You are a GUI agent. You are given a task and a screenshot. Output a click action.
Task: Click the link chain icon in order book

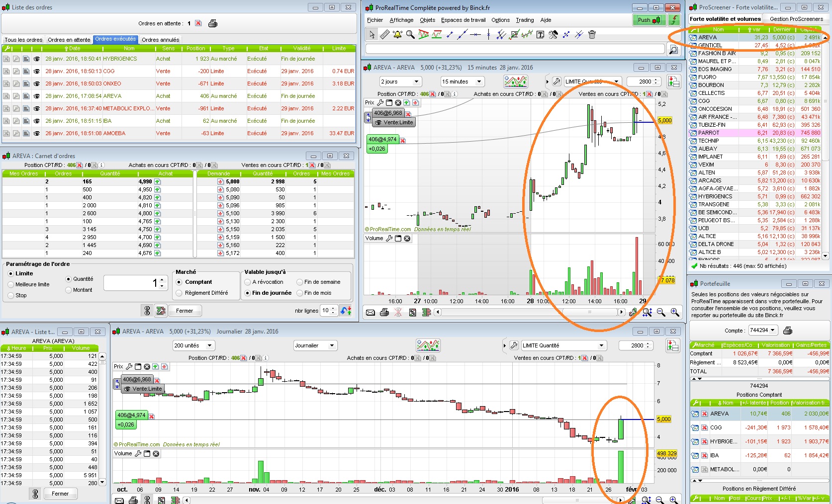[x=147, y=311]
